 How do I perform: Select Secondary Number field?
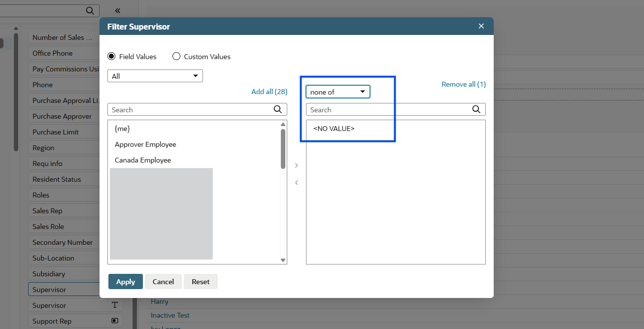pos(64,242)
